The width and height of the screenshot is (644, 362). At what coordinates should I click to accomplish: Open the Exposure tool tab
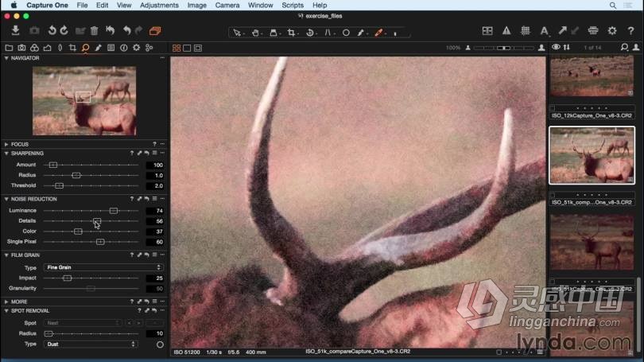(x=47, y=48)
